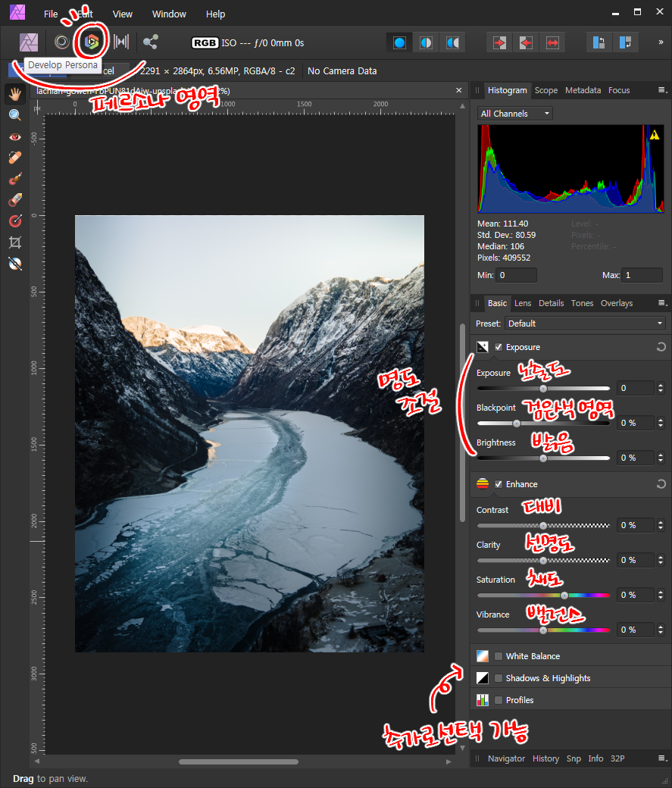Image resolution: width=672 pixels, height=788 pixels.
Task: Open the Histogram panel options menu
Action: (x=663, y=90)
